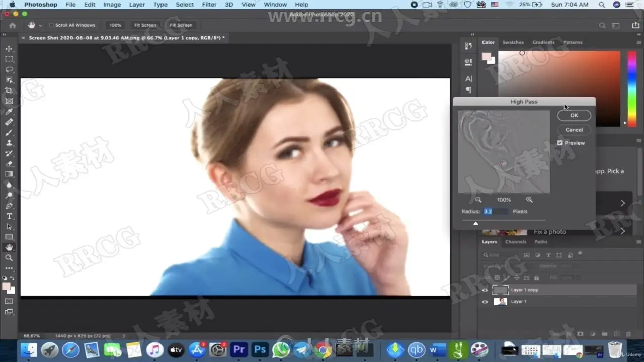Open Chrome from the dock
Image resolution: width=644 pixels, height=362 pixels.
(324, 349)
